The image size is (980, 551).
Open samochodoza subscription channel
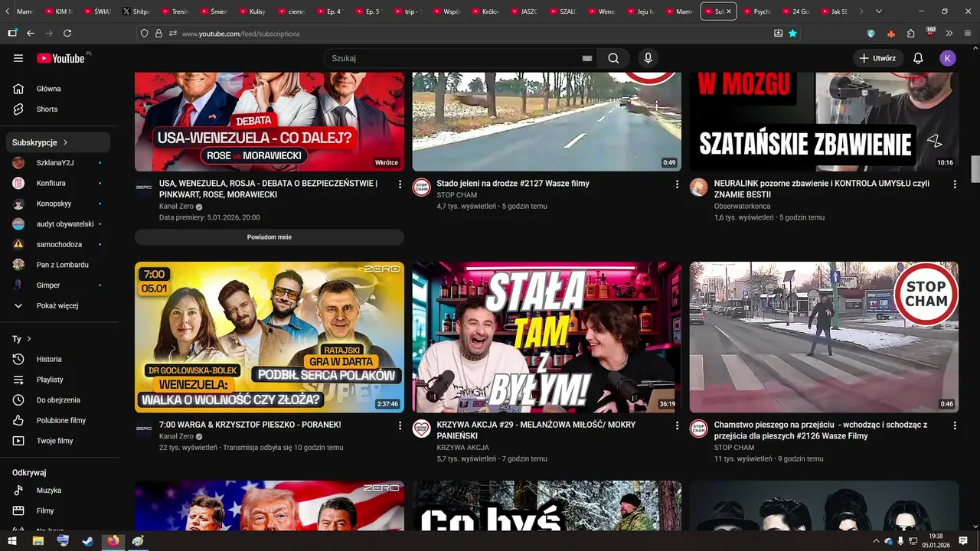[60, 244]
